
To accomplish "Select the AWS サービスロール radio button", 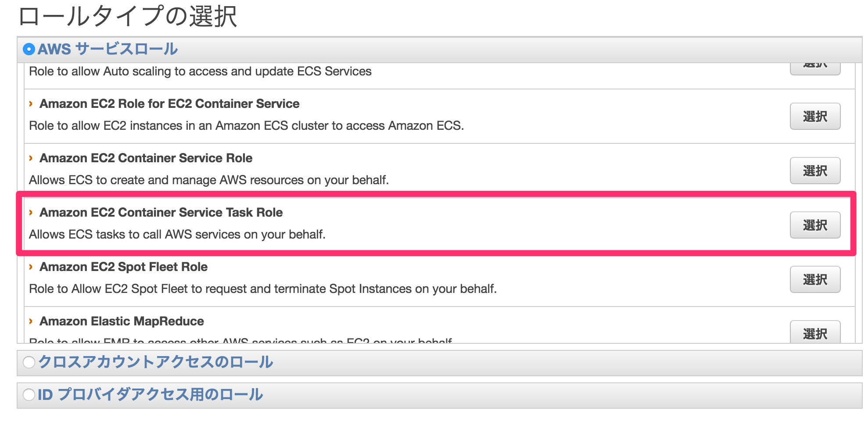I will [x=29, y=49].
